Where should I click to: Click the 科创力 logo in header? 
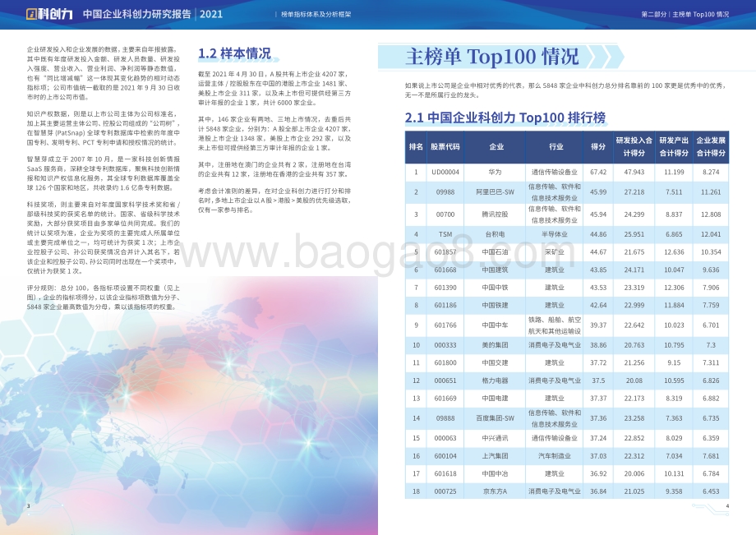pos(49,14)
